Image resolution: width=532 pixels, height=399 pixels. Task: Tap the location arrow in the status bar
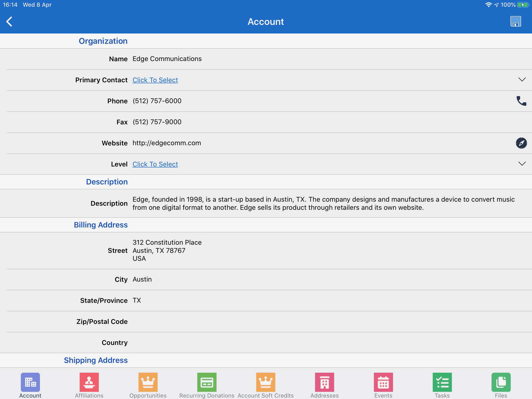pyautogui.click(x=496, y=5)
